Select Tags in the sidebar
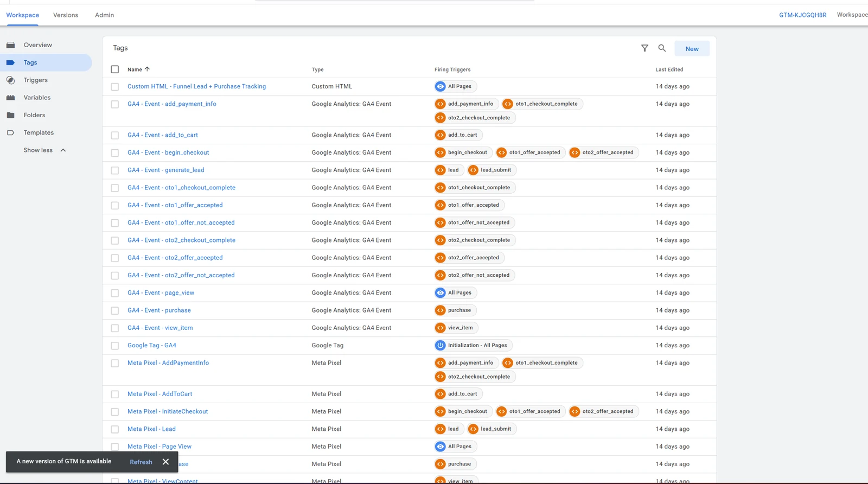The image size is (868, 484). pyautogui.click(x=46, y=62)
